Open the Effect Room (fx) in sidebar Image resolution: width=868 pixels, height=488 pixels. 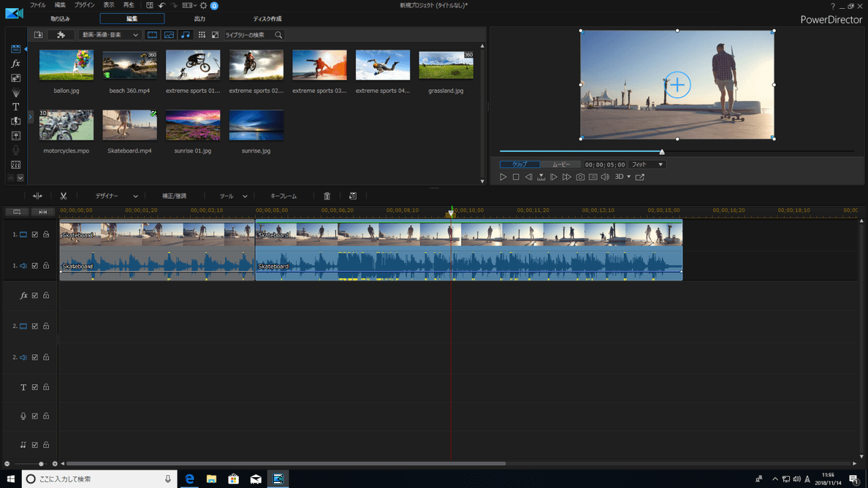[x=16, y=64]
